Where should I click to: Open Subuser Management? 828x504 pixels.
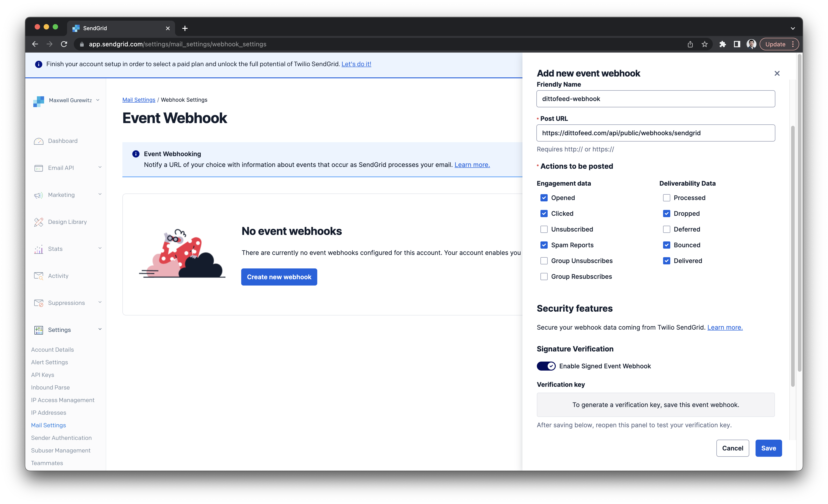coord(61,451)
